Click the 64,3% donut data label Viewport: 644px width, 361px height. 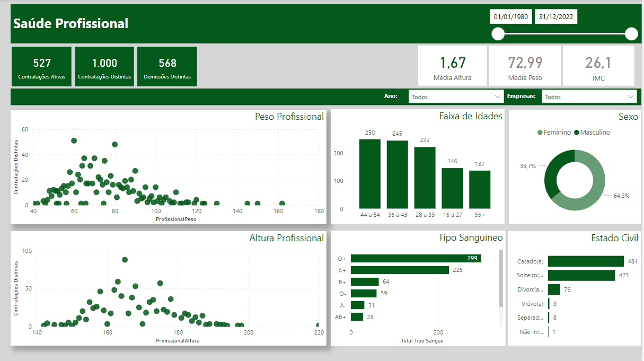622,196
